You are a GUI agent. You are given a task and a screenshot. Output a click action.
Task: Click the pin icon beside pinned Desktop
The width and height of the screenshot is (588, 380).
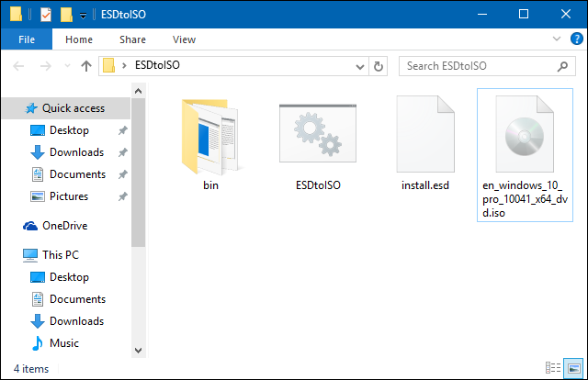[x=122, y=130]
